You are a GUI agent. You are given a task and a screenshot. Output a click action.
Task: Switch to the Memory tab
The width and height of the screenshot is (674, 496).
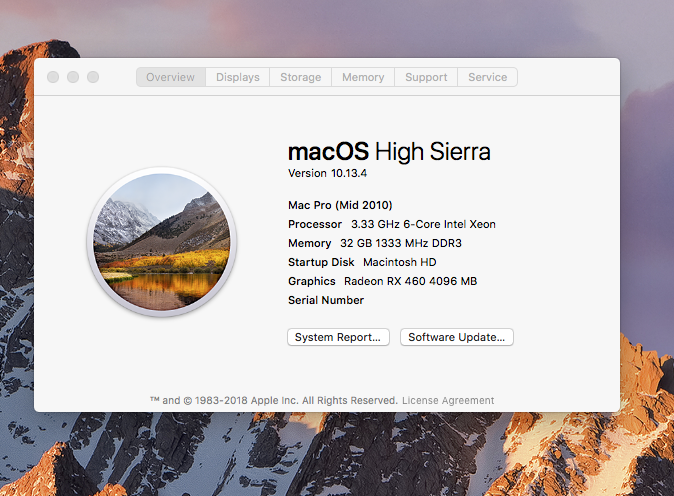click(363, 77)
